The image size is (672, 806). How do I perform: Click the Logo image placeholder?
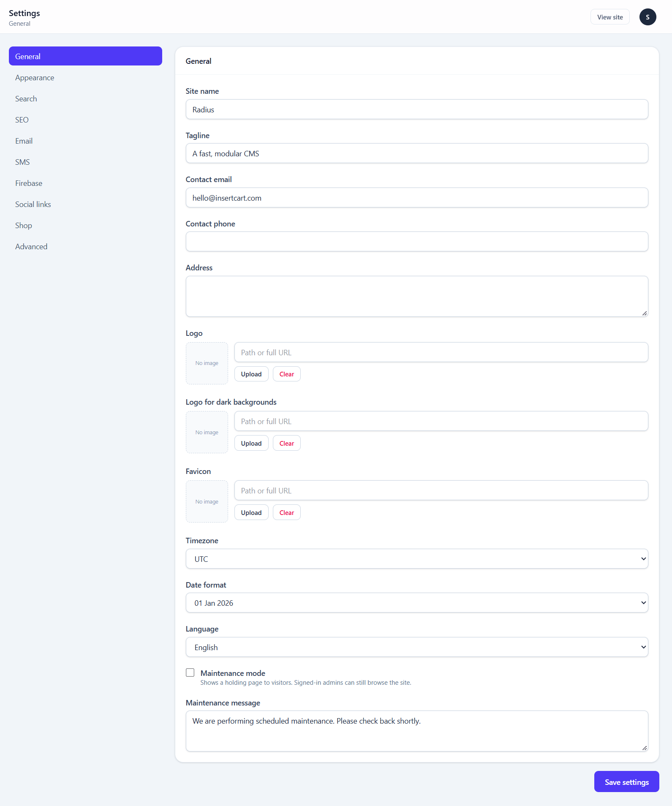207,363
